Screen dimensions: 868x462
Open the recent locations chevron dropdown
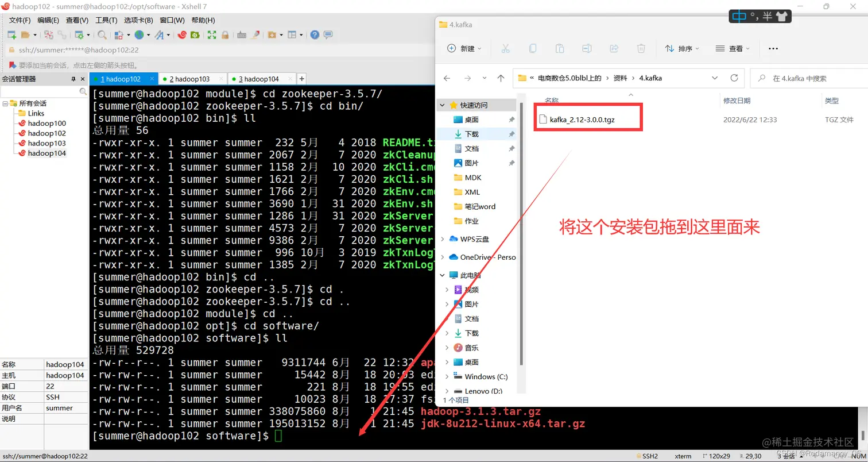point(485,78)
